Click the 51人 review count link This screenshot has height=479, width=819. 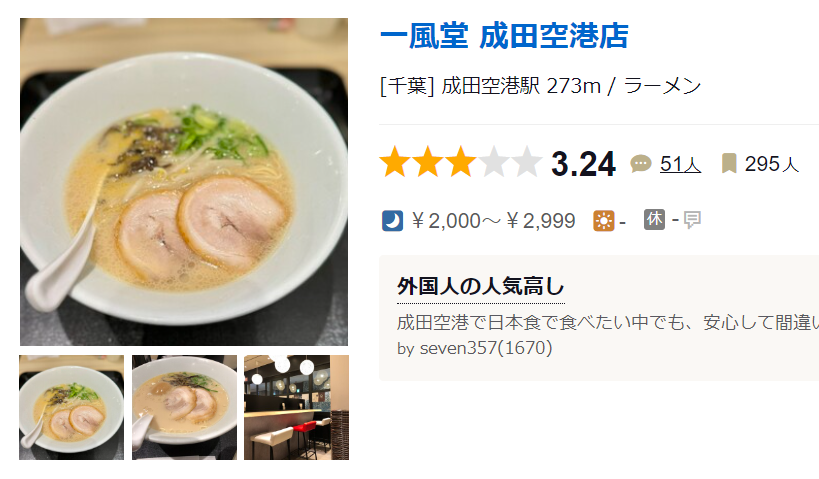[x=680, y=164]
